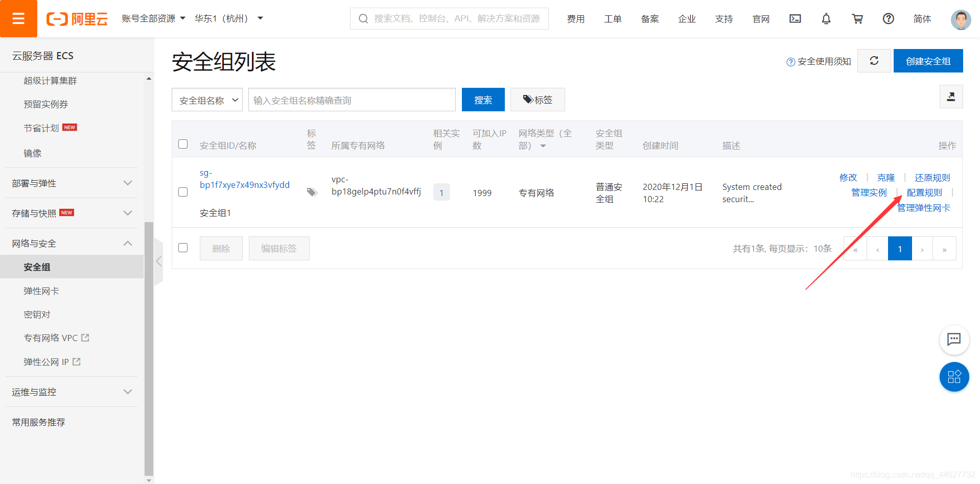Click the 克隆 link
The image size is (980, 484).
coord(886,178)
